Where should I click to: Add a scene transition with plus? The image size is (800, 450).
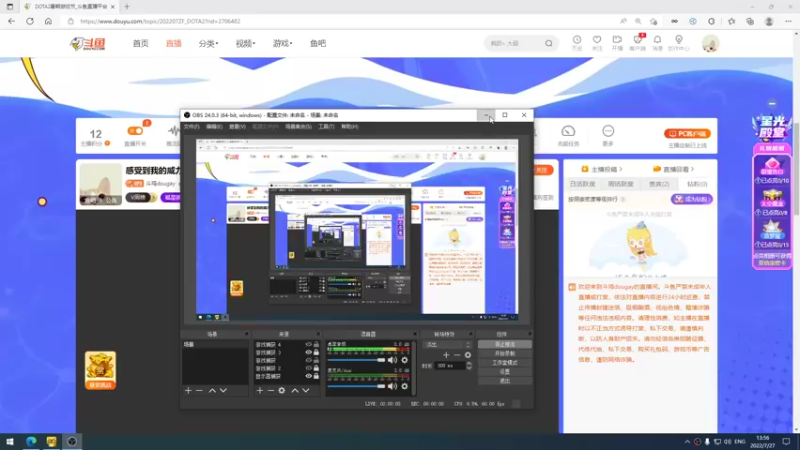pos(446,355)
